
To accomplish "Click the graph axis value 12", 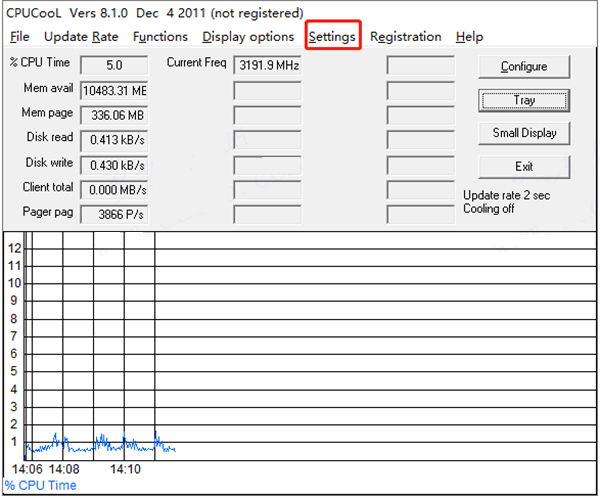I will (x=15, y=248).
